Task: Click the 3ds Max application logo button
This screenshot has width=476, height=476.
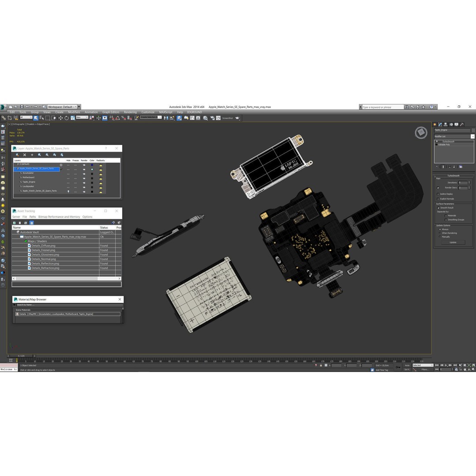Action: click(3, 107)
